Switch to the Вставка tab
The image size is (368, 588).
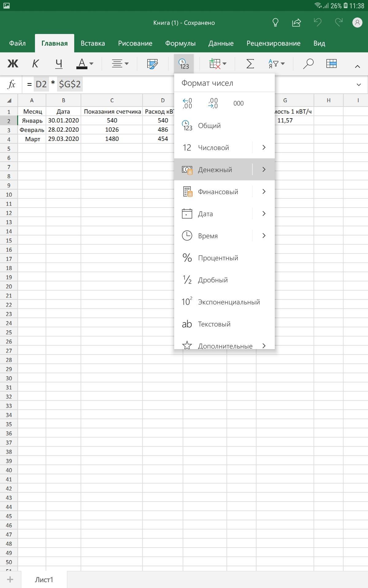(x=93, y=43)
